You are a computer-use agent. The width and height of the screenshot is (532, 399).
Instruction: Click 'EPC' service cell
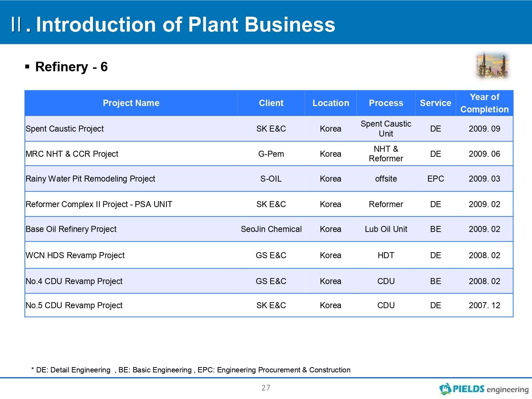click(436, 179)
